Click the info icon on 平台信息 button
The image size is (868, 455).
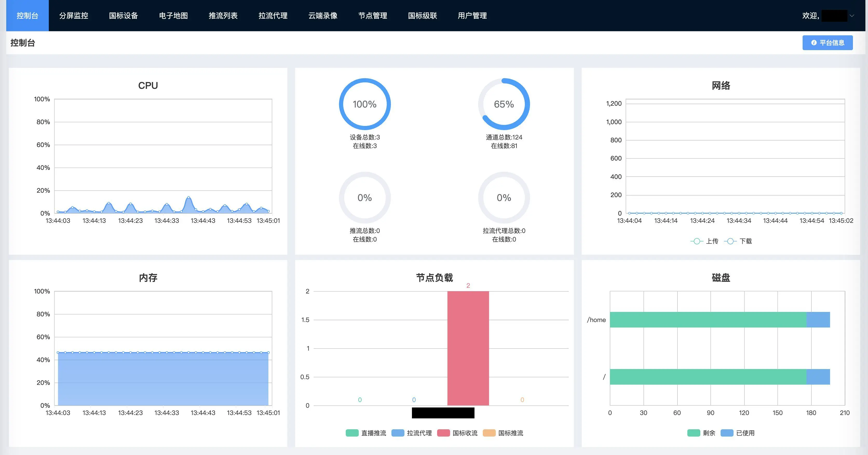[x=814, y=43]
